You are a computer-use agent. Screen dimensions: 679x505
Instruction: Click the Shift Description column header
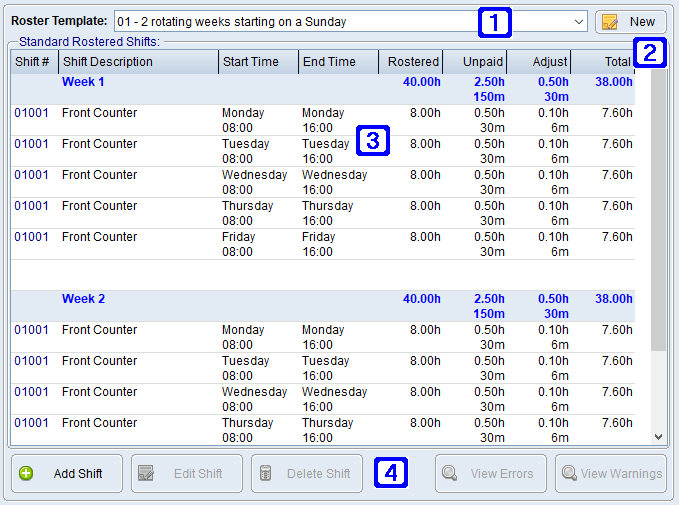(x=138, y=62)
